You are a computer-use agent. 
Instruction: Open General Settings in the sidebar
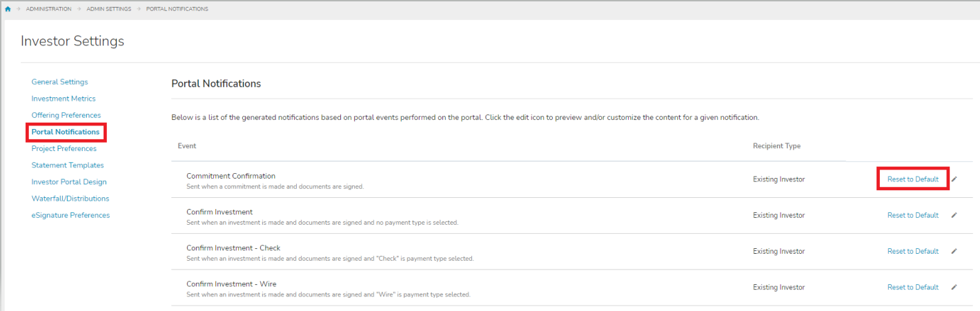pyautogui.click(x=59, y=82)
